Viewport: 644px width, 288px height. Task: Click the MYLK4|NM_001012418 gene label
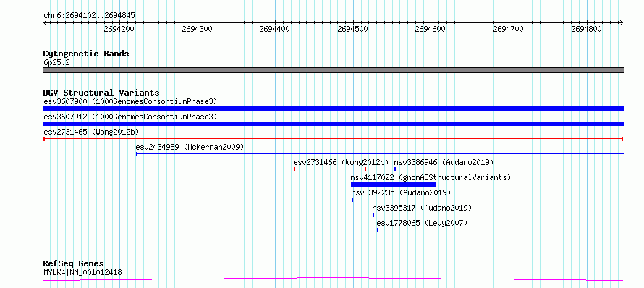82,272
